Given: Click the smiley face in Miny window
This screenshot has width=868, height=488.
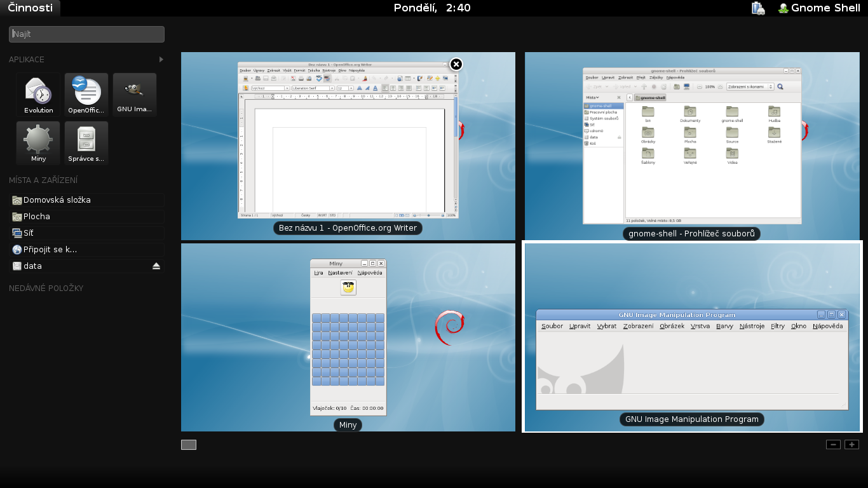Looking at the screenshot, I should (x=348, y=287).
